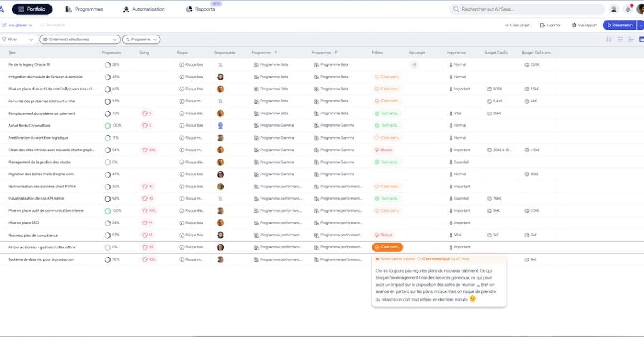Viewport: 644px width, 337px height.
Task: Click Vital importance for Remplacement du système de paiement
Action: [456, 113]
